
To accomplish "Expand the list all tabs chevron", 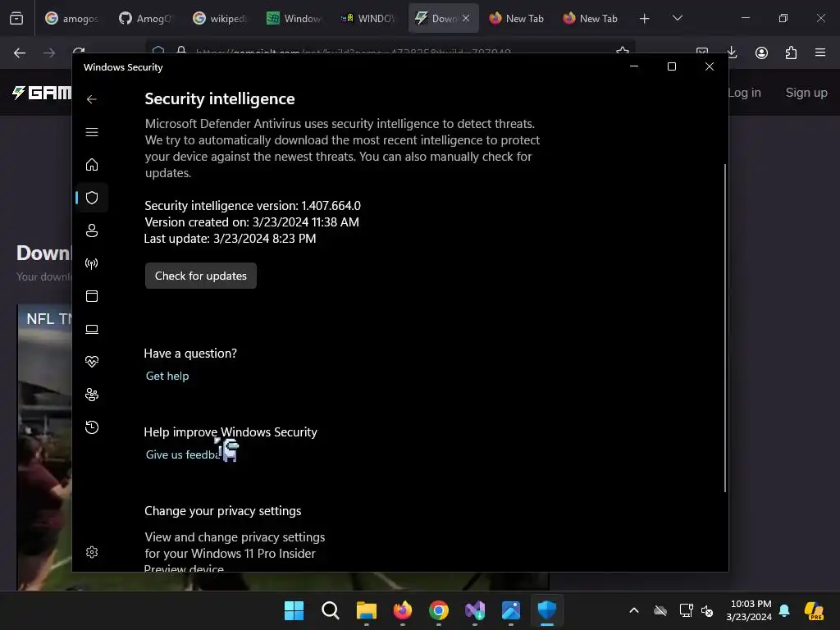I will pos(677,18).
